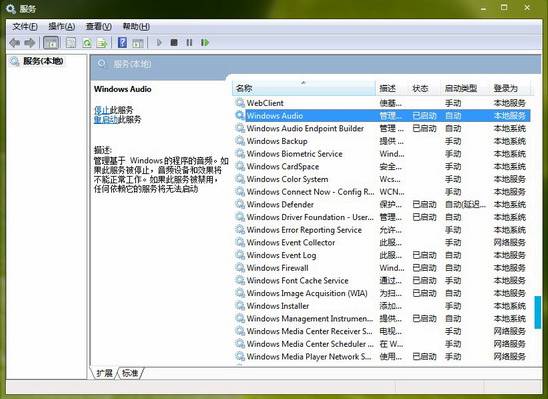
Task: Select Windows Connect Now - Config R... row
Action: (382, 191)
